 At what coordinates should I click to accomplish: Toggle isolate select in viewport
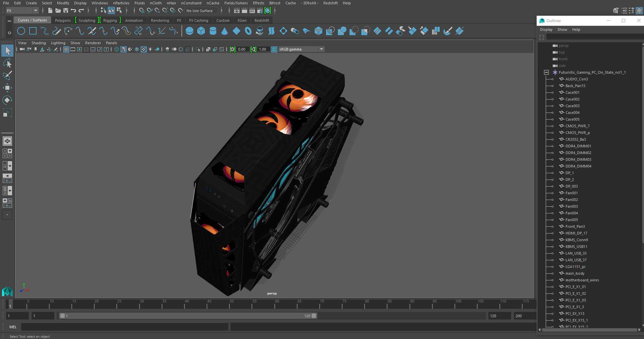point(198,49)
